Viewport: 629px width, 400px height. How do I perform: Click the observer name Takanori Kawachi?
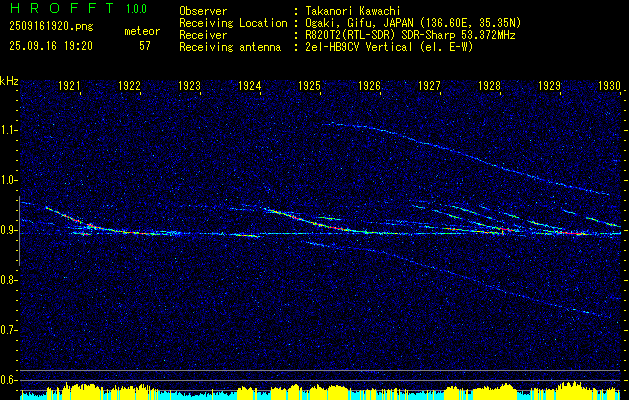point(353,11)
